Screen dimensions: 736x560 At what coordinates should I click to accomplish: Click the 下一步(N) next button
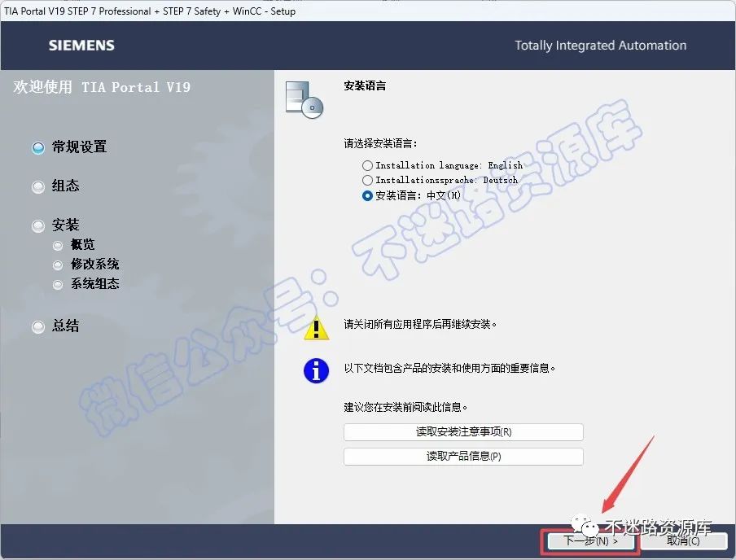click(590, 541)
